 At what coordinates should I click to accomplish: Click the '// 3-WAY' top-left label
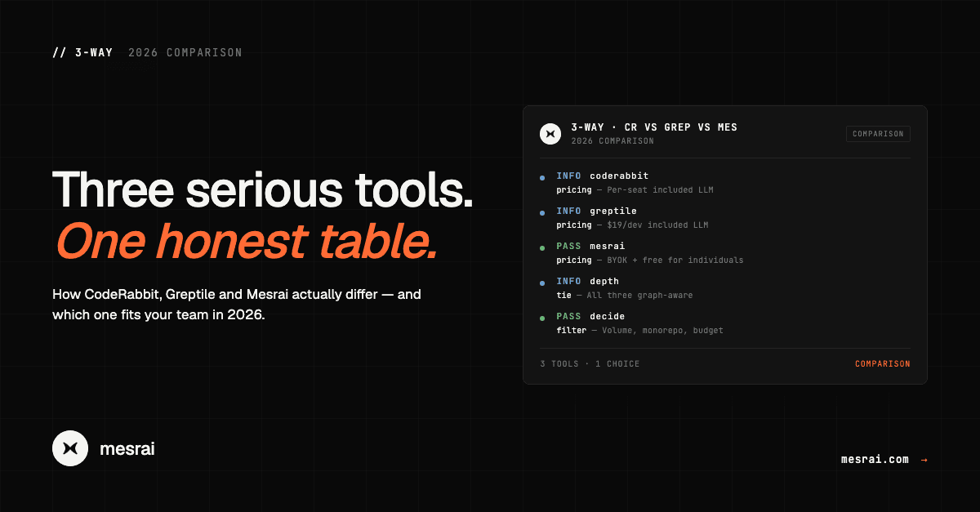82,52
